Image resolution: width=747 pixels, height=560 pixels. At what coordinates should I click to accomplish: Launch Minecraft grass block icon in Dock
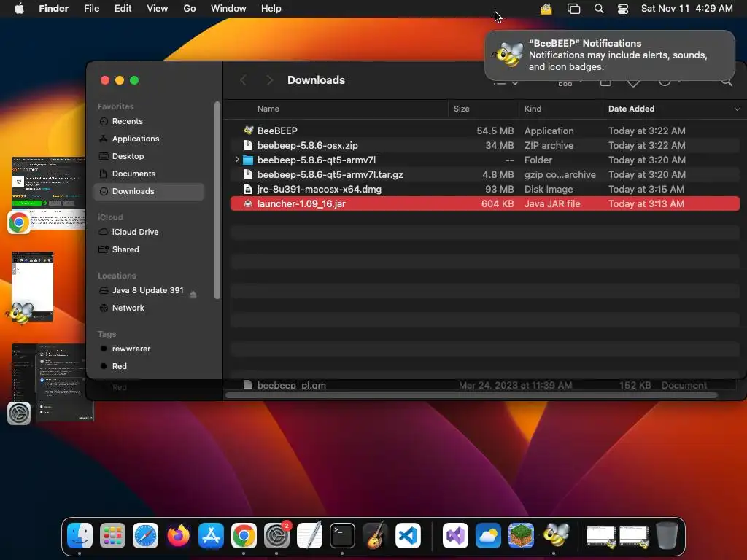pos(521,536)
